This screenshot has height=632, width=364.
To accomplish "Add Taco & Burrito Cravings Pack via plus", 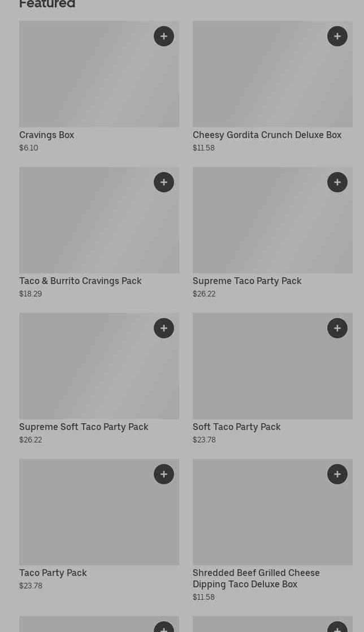I will click(164, 182).
